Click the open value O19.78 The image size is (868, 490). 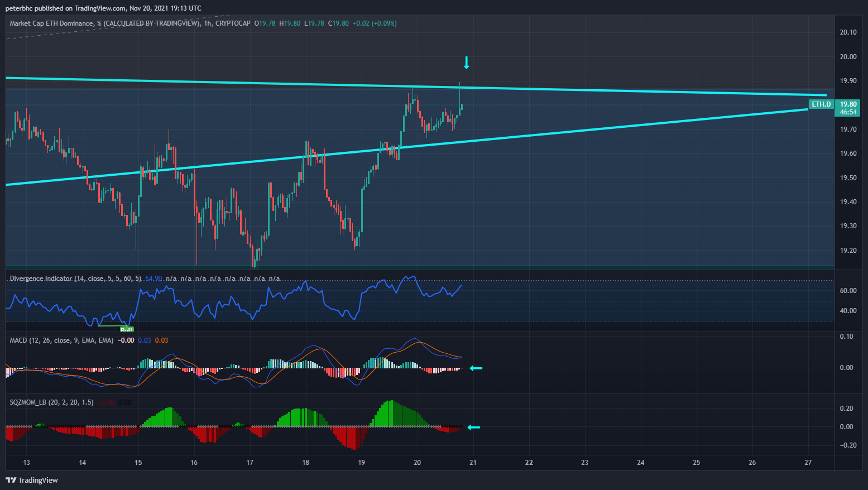point(265,23)
